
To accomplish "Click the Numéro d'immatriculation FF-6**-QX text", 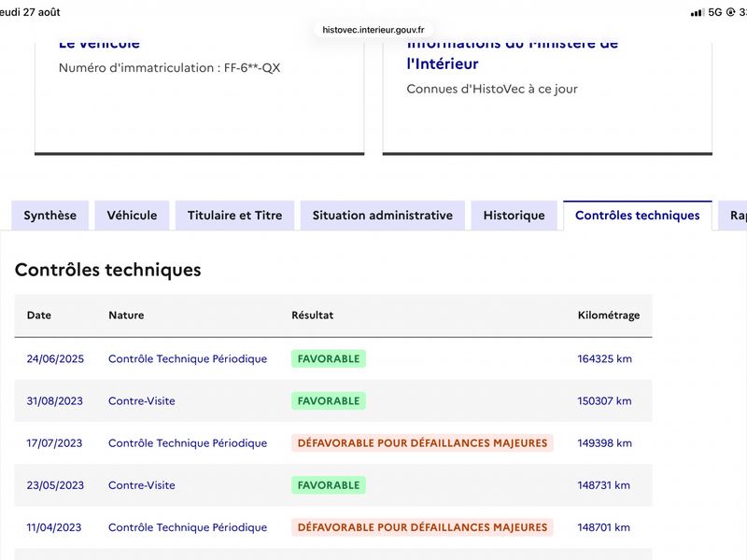I will point(169,67).
